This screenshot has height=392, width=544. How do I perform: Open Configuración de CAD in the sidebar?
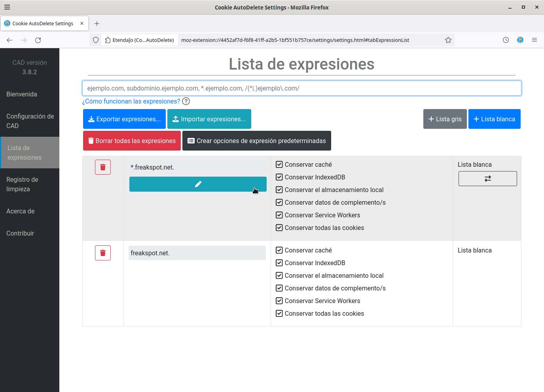click(x=30, y=121)
